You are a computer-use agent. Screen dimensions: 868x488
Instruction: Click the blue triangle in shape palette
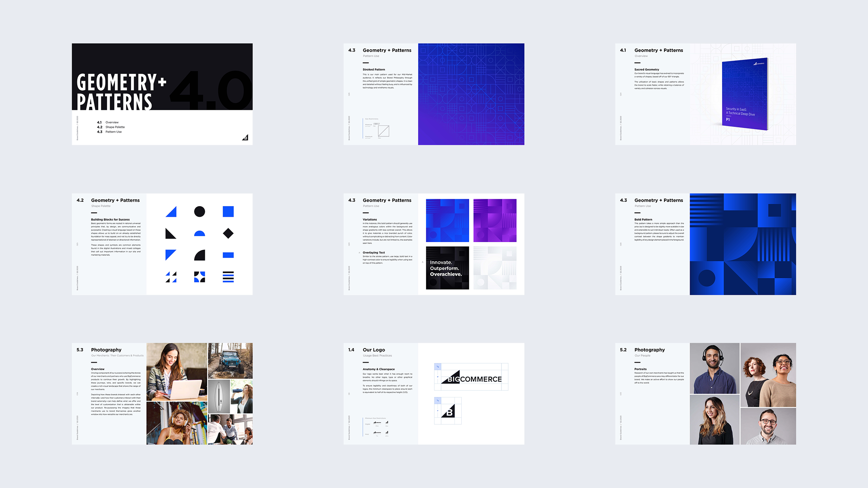pyautogui.click(x=172, y=213)
